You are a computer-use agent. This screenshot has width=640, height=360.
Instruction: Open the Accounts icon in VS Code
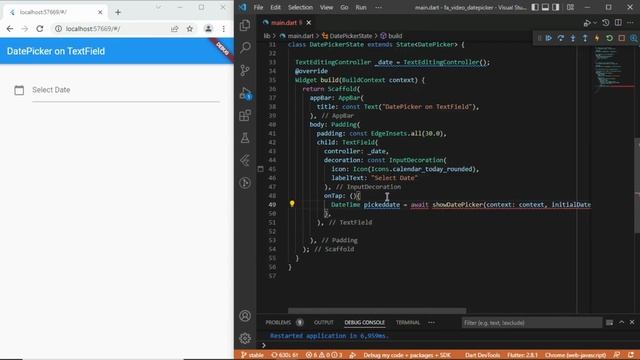(245, 316)
